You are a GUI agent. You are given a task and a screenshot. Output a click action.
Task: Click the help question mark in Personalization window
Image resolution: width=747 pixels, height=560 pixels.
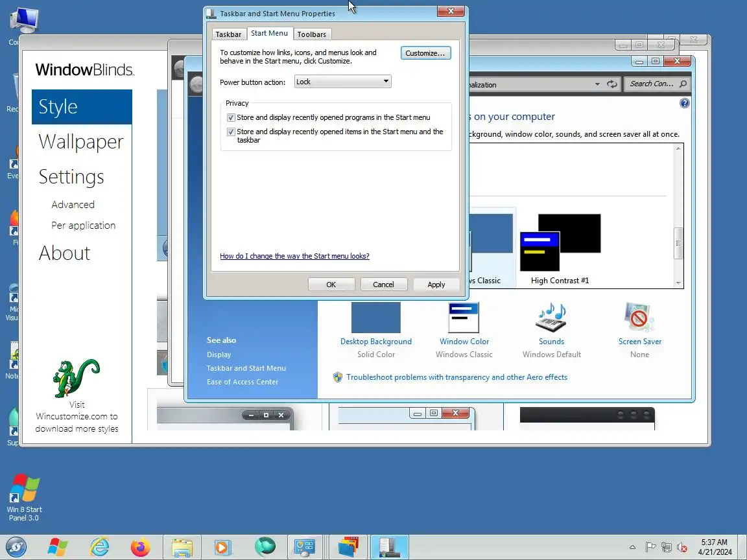[x=685, y=103]
